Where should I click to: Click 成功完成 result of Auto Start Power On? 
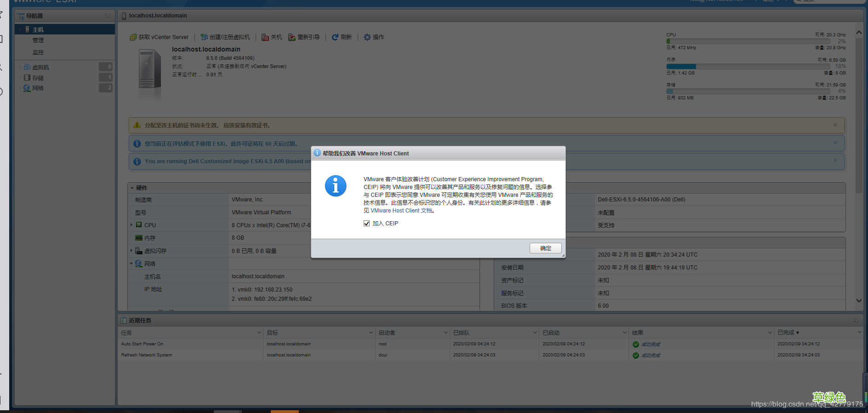[651, 344]
